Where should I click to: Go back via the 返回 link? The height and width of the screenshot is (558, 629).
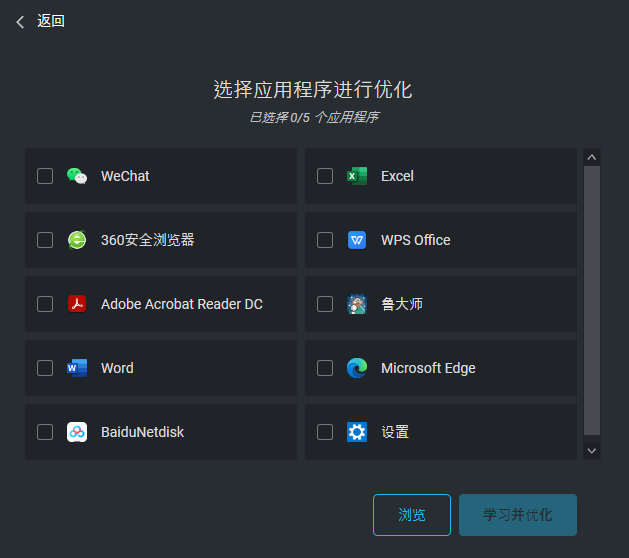pyautogui.click(x=51, y=21)
